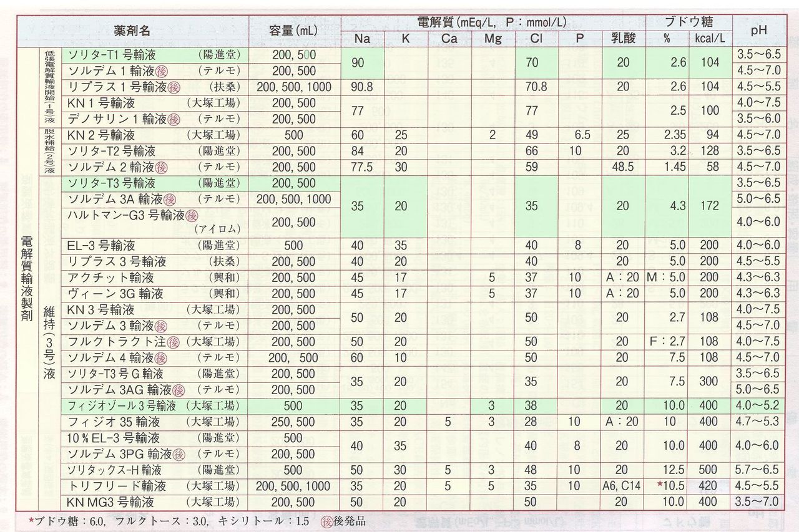Image resolution: width=799 pixels, height=532 pixels.
Task: Click the manufacturer label (アイロム)
Action: [216, 230]
